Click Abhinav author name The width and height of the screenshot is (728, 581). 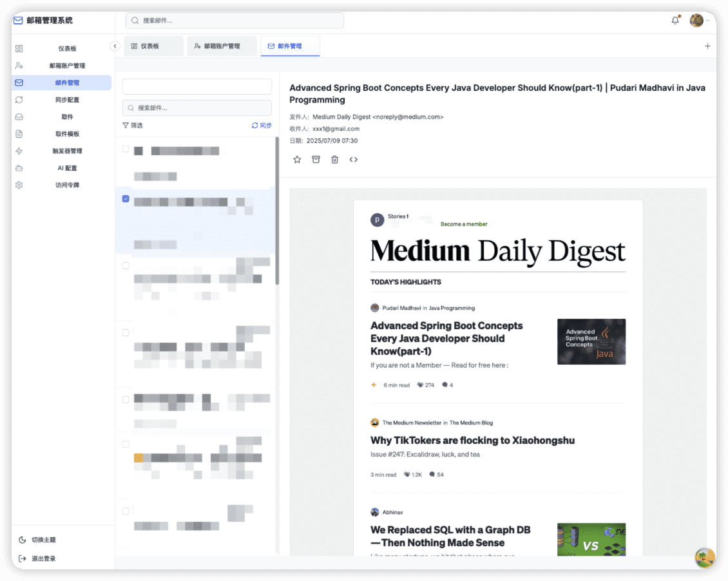pos(393,512)
